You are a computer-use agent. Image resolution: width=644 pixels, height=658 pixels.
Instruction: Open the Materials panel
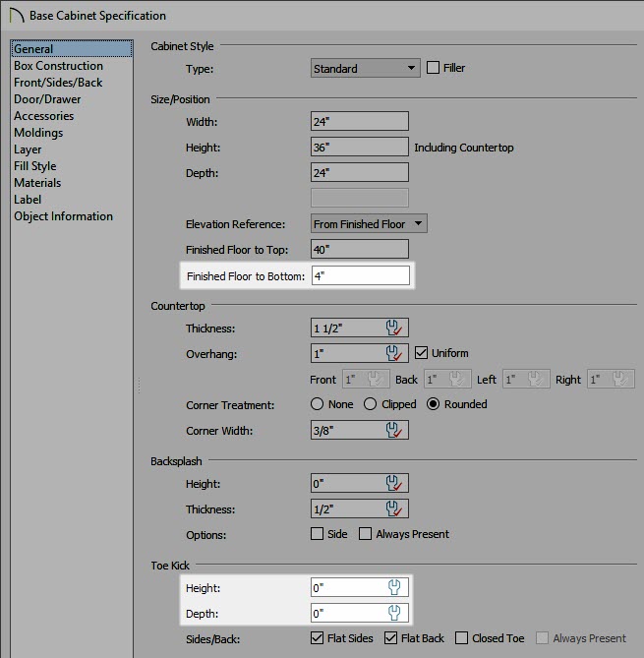(37, 183)
